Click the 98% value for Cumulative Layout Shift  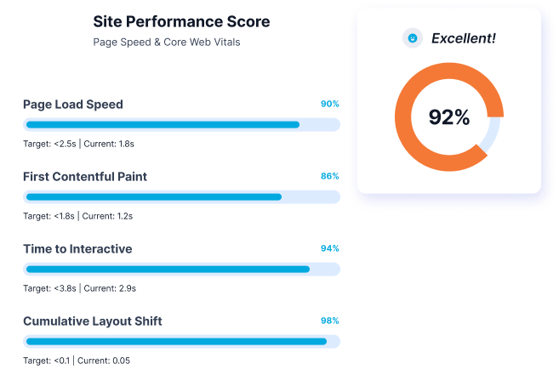coord(329,321)
